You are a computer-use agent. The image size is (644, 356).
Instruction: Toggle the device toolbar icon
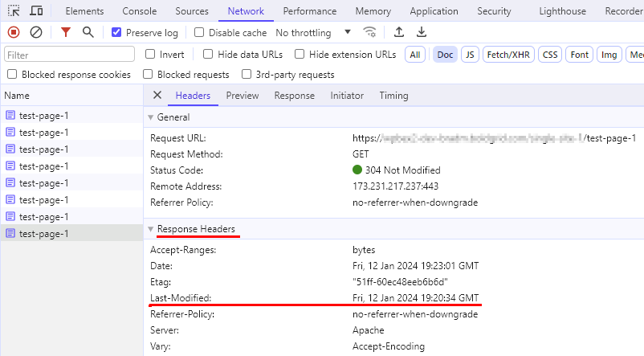point(36,10)
